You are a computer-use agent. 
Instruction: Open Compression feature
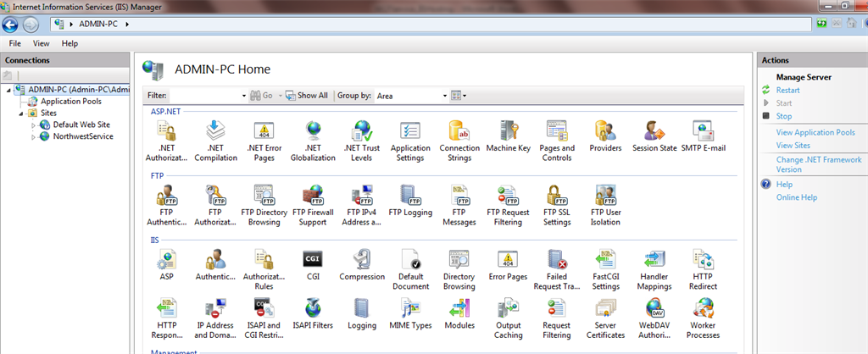[361, 265]
